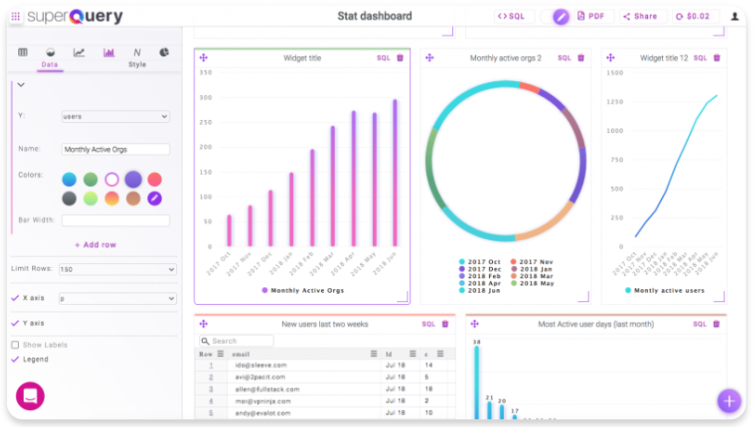This screenshot has width=756, height=427.
Task: Pick the blue color swatch
Action: point(69,179)
